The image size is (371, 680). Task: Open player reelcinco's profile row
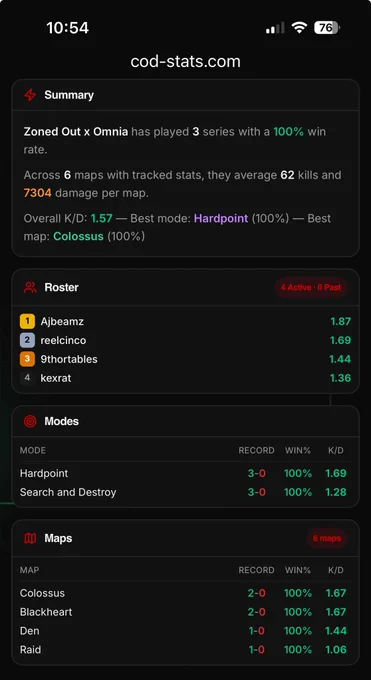185,340
